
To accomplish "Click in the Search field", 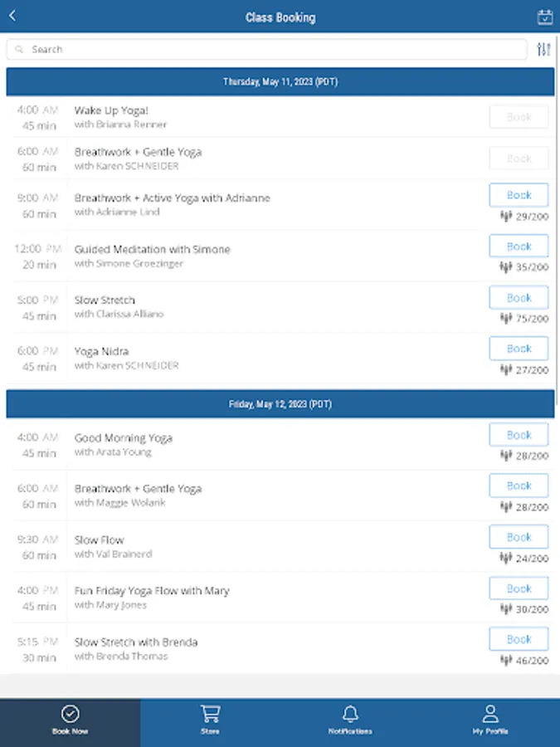I will 265,50.
